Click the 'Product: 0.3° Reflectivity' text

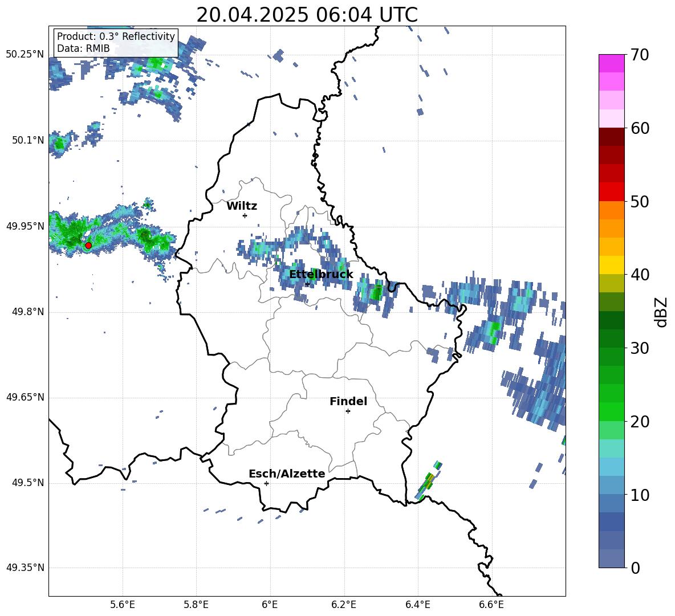pyautogui.click(x=116, y=36)
